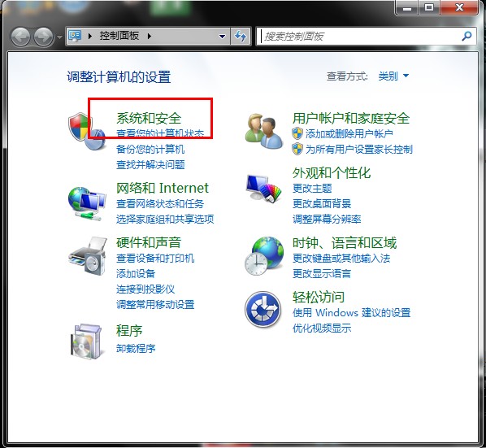Click the shield icon beside 添加或删除用户帐户

click(x=297, y=133)
